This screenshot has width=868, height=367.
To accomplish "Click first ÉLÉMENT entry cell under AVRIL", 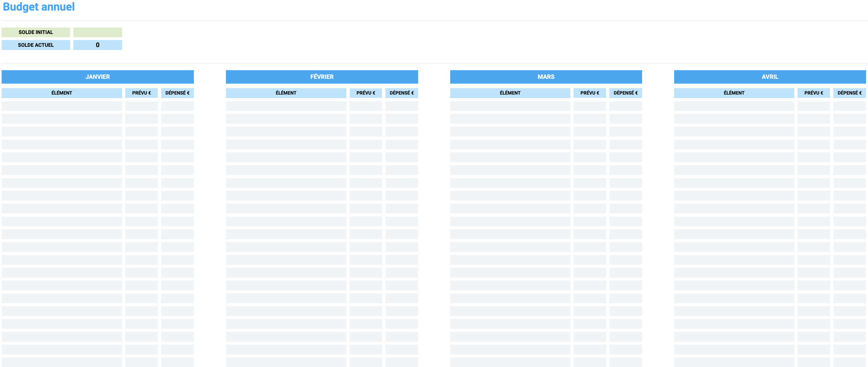I will pyautogui.click(x=734, y=106).
